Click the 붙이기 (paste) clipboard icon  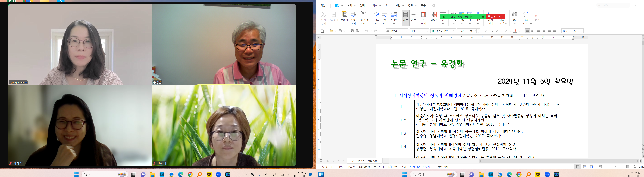344,14
